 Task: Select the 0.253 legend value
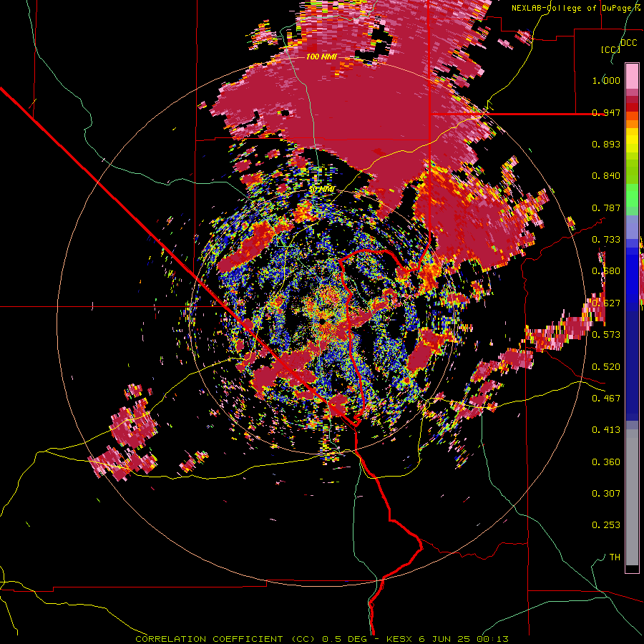(606, 525)
